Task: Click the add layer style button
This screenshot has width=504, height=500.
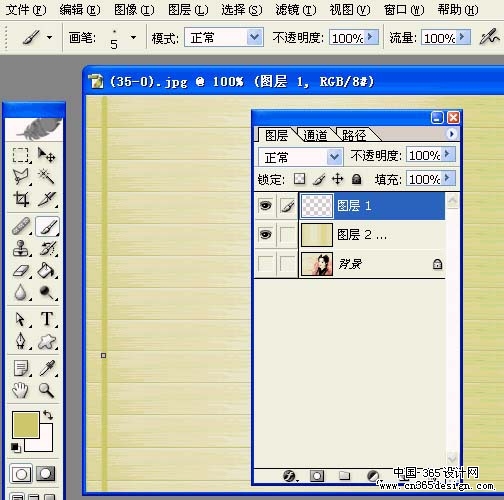Action: pos(289,476)
